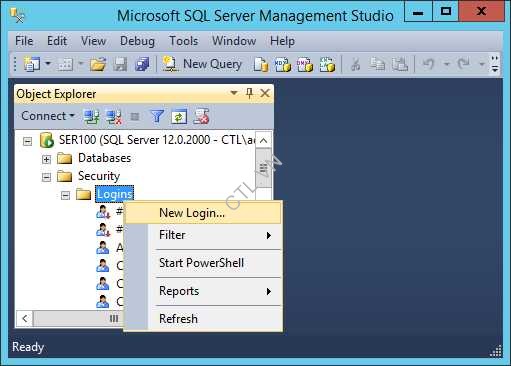
Task: Collapse the Logins folder
Action: [x=65, y=195]
